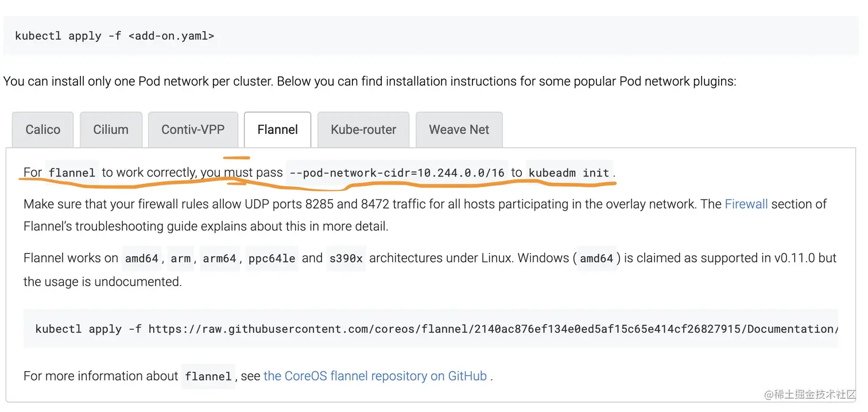Image resolution: width=868 pixels, height=412 pixels.
Task: Click the arm64 architecture code label
Action: tap(220, 259)
